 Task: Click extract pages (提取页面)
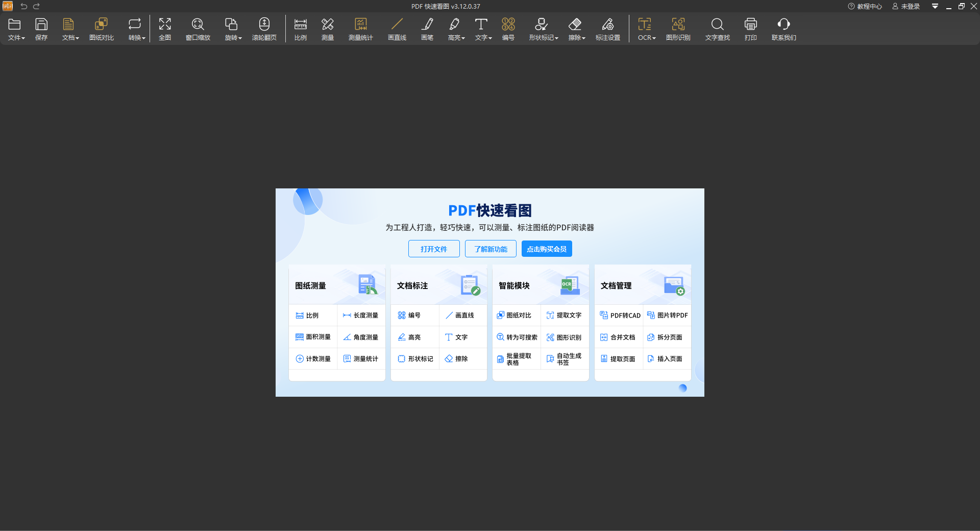coord(619,358)
